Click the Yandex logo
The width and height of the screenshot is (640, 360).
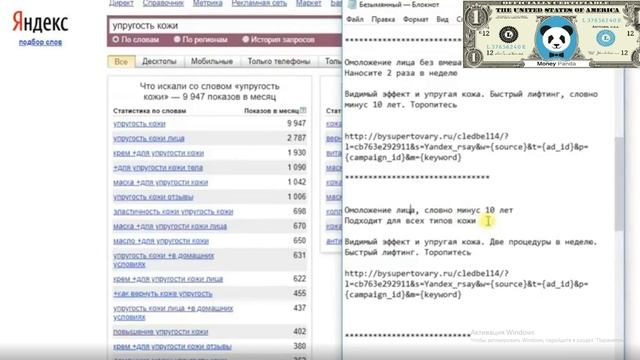tap(40, 22)
